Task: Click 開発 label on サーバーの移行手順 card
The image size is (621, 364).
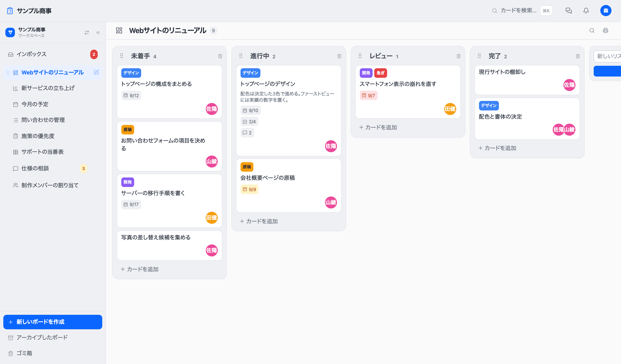Action: (128, 182)
